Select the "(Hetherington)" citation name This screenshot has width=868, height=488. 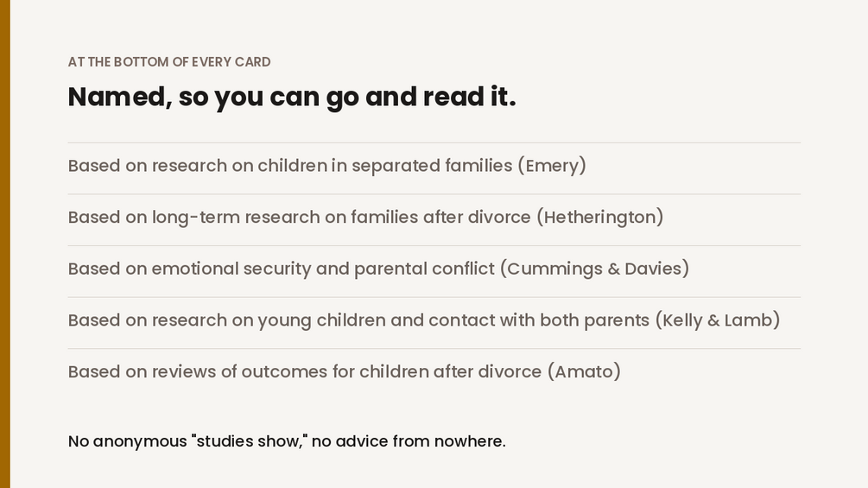[x=599, y=218]
